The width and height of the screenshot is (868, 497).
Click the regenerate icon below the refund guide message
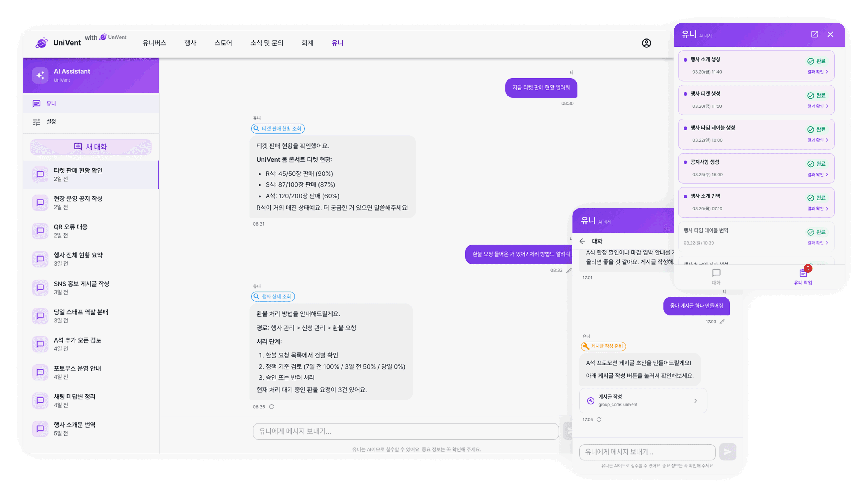pyautogui.click(x=271, y=406)
